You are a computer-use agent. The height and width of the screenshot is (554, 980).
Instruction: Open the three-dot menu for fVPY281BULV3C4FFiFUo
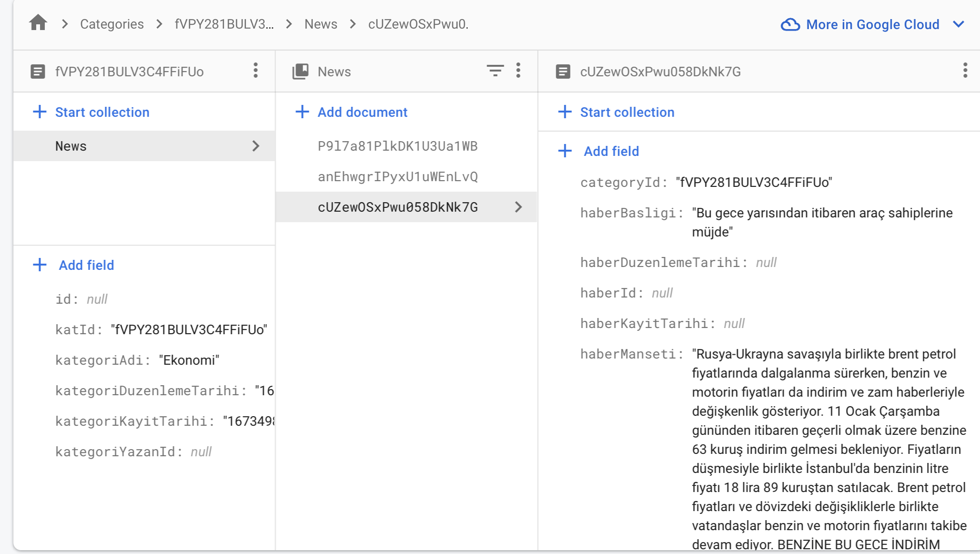coord(256,71)
